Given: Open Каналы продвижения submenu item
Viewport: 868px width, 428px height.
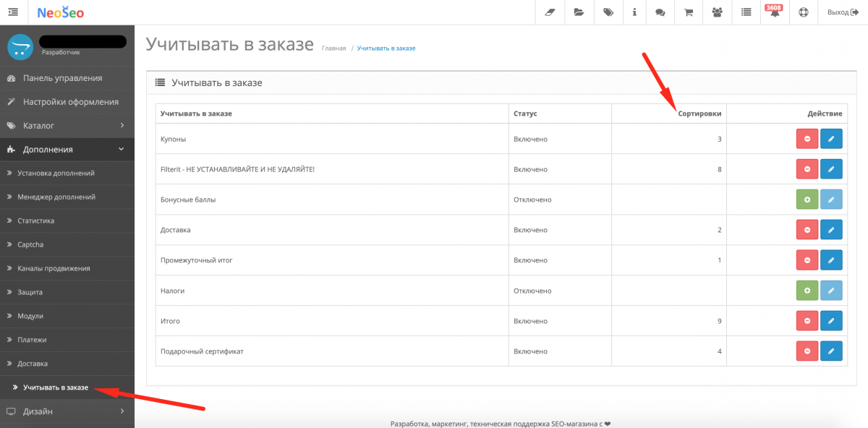Looking at the screenshot, I should (x=67, y=268).
